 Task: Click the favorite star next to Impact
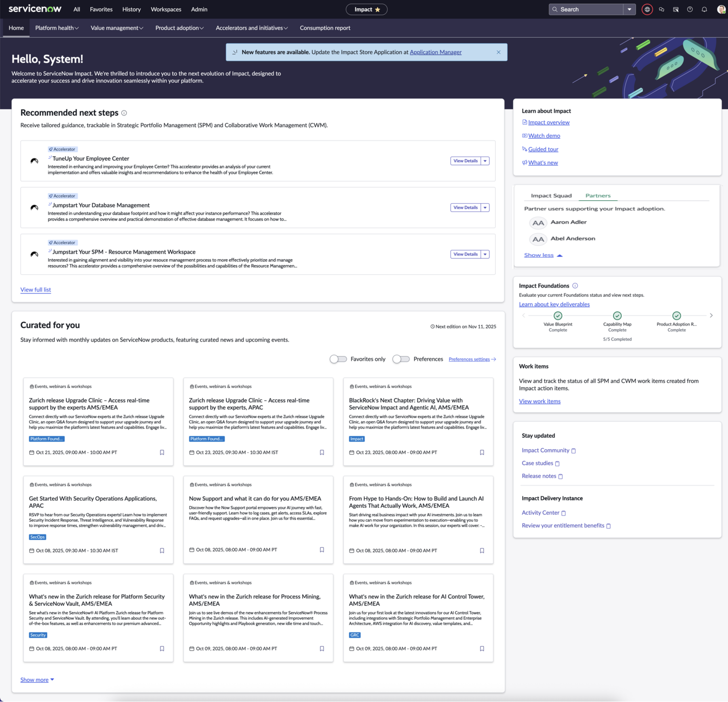pos(378,10)
